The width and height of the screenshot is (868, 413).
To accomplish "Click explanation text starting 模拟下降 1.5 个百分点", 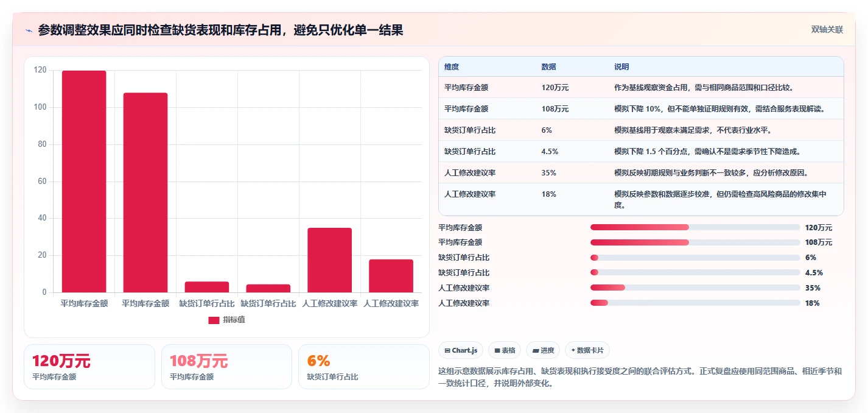I will point(707,152).
